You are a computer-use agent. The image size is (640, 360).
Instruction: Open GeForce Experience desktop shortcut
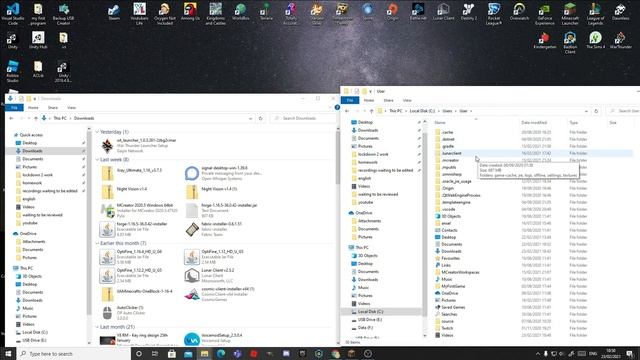(x=544, y=13)
